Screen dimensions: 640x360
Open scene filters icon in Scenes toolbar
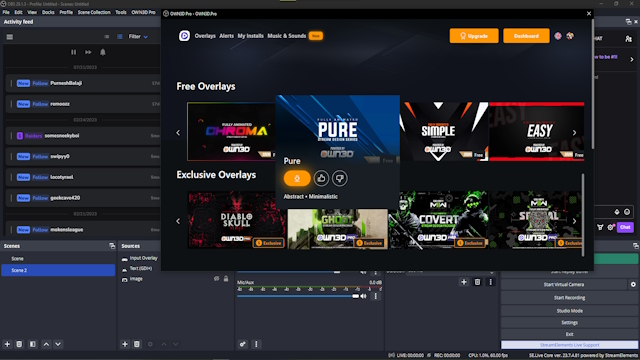[x=33, y=344]
